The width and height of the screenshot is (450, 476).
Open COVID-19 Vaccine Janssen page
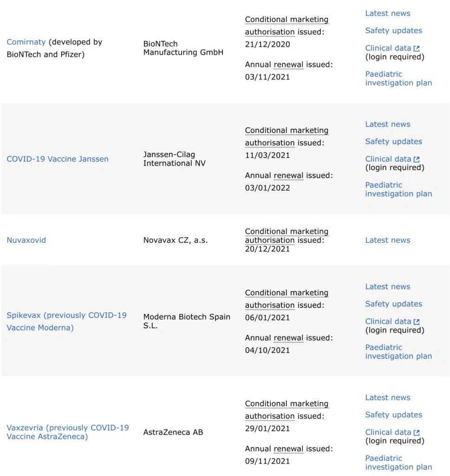tap(58, 159)
